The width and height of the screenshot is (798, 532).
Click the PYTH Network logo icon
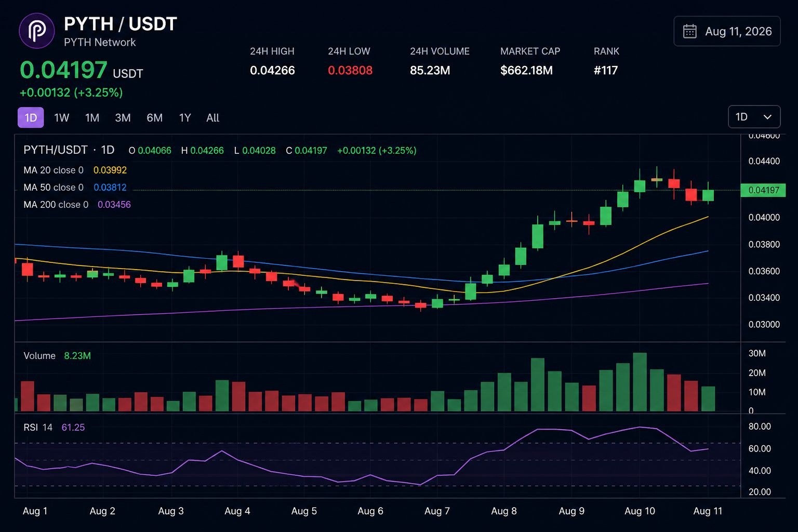(x=37, y=31)
